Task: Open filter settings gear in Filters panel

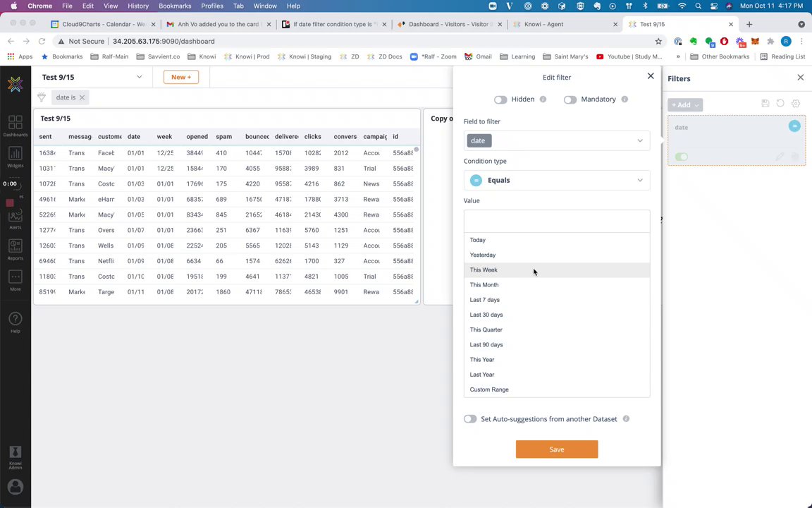Action: click(x=796, y=104)
